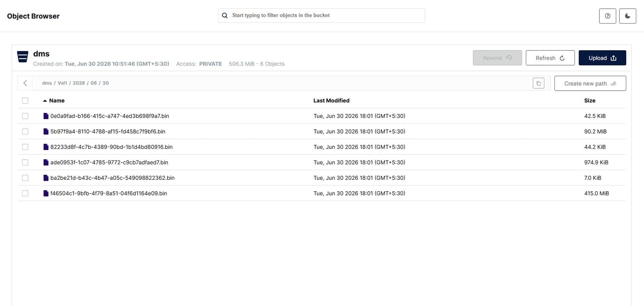The width and height of the screenshot is (644, 306).
Task: Click the 974.9 KiB size value
Action: click(596, 162)
